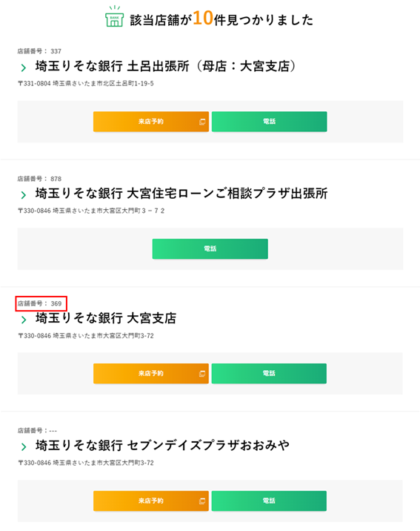The width and height of the screenshot is (420, 531).
Task: Click external-window icon on 土呂出張所 来店予約 button
Action: [202, 122]
